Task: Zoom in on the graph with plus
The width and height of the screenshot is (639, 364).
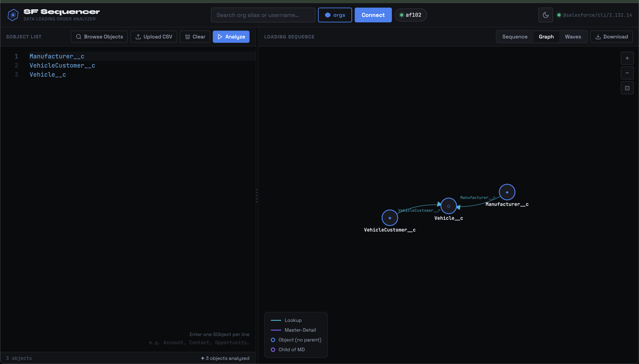Action: click(627, 58)
